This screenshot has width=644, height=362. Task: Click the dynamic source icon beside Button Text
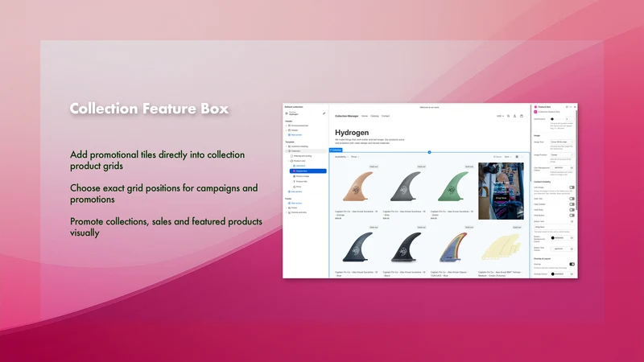[x=572, y=222]
